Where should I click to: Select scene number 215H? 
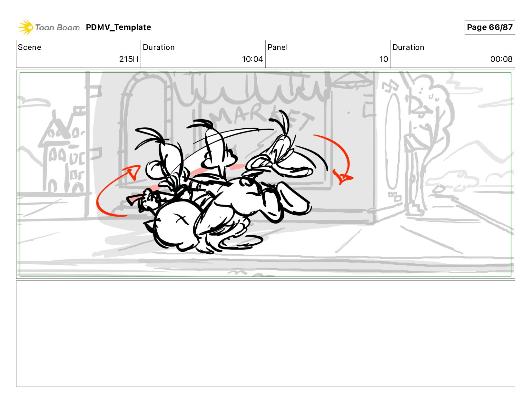point(129,59)
